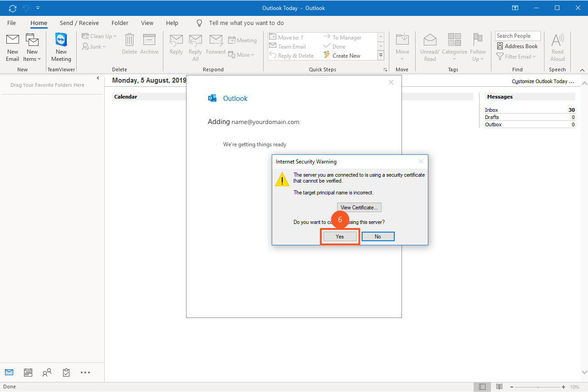Click No in the security warning
This screenshot has height=392, width=588.
(x=377, y=237)
